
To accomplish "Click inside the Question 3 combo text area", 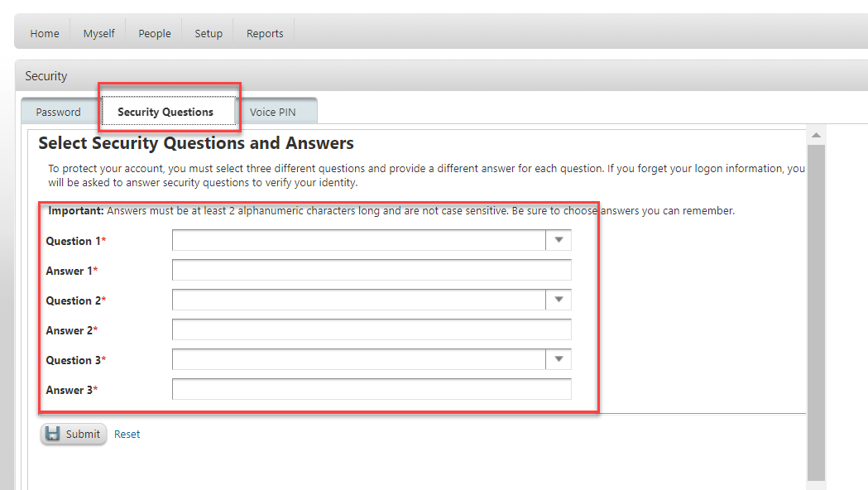I will (358, 359).
